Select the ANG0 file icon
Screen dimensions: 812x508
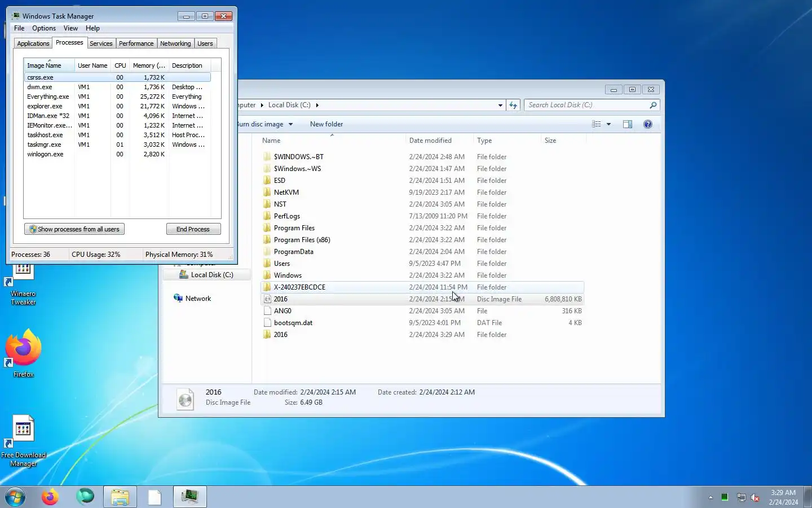point(267,311)
